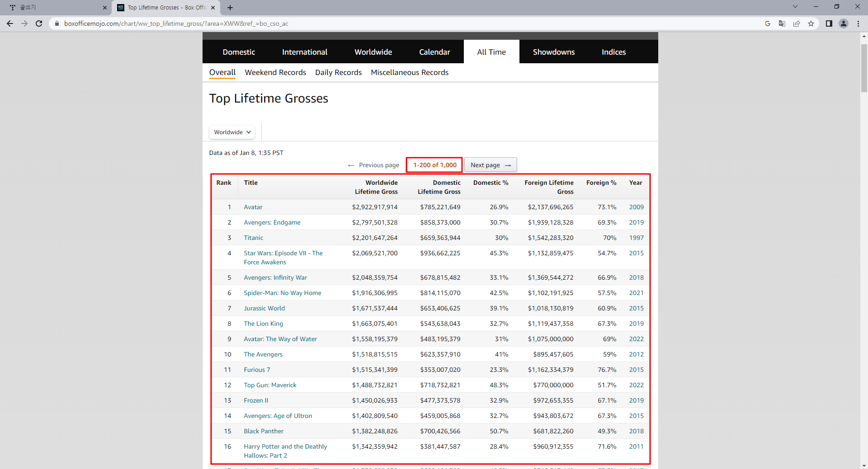This screenshot has width=868, height=469.
Task: Open Avengers: Infinity War link
Action: point(275,277)
